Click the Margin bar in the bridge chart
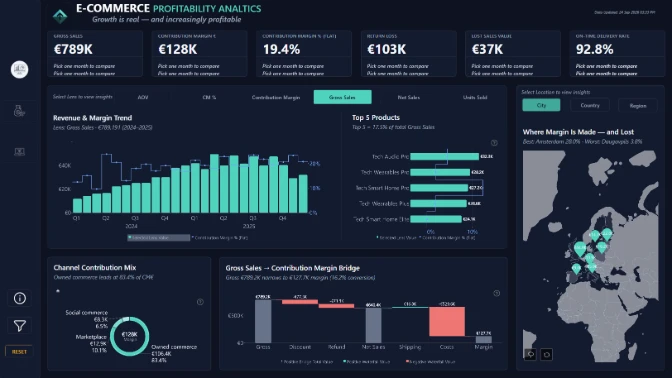 (484, 339)
